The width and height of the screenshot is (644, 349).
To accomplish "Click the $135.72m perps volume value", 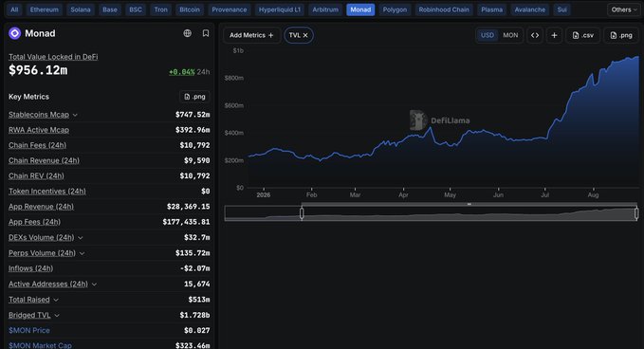I will (193, 253).
